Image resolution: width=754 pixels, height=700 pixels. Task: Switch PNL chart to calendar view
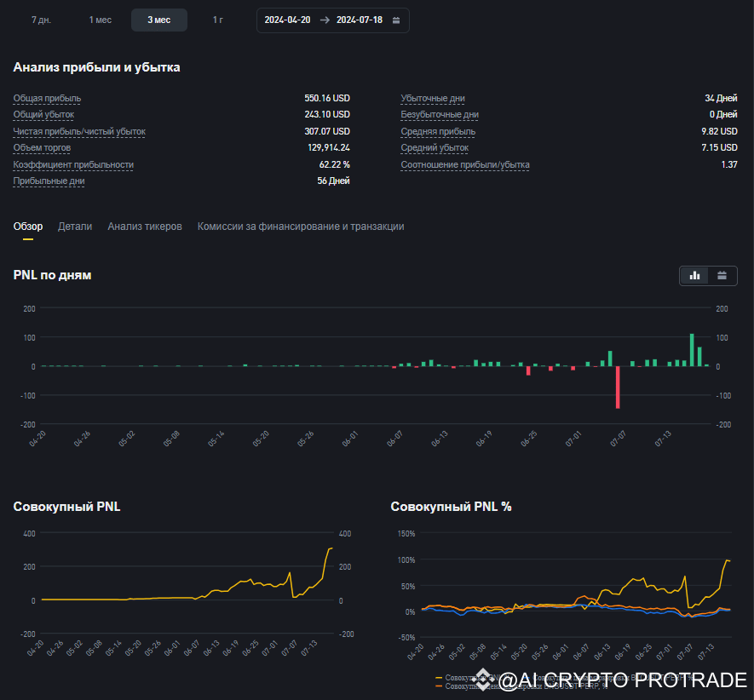point(722,275)
